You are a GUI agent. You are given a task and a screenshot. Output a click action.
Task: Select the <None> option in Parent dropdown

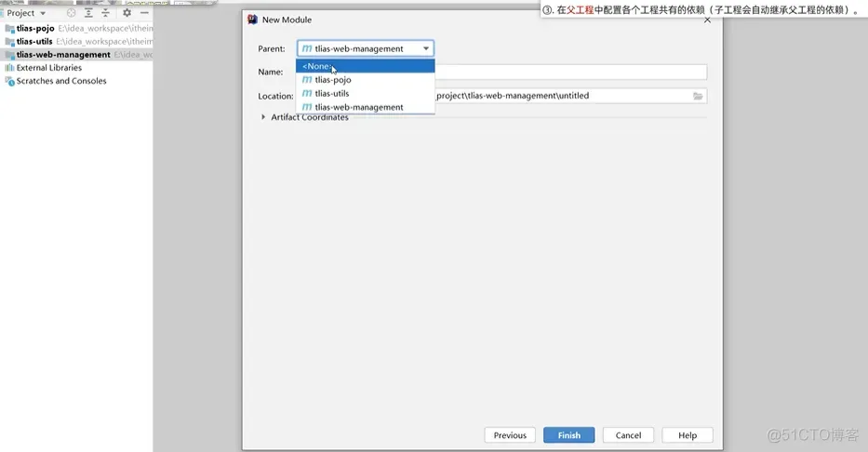365,66
